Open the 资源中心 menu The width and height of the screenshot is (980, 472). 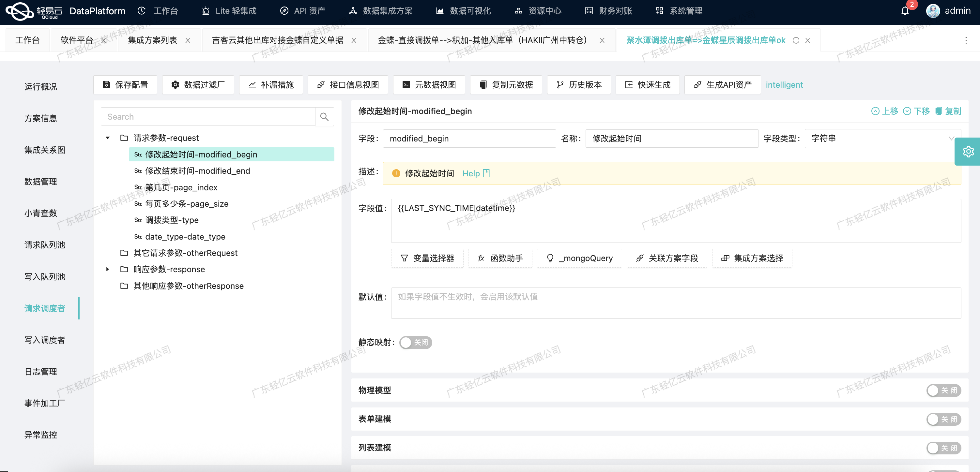pos(538,11)
